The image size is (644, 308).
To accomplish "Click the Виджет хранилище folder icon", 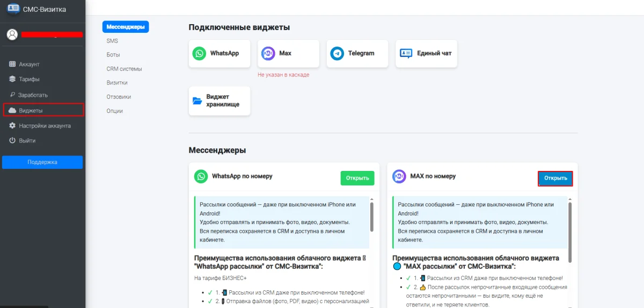I will tap(197, 101).
